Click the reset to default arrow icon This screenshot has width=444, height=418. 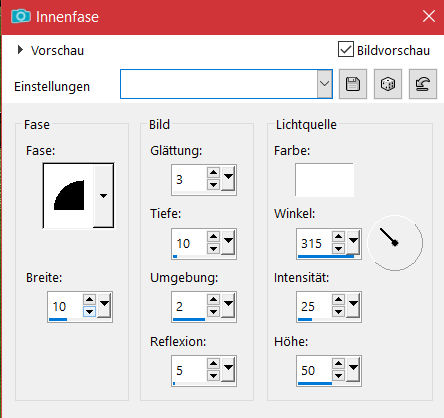423,84
